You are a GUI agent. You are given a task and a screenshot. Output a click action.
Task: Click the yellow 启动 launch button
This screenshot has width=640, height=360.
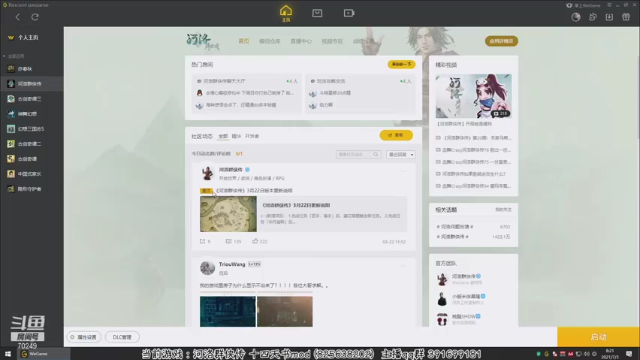(x=598, y=337)
